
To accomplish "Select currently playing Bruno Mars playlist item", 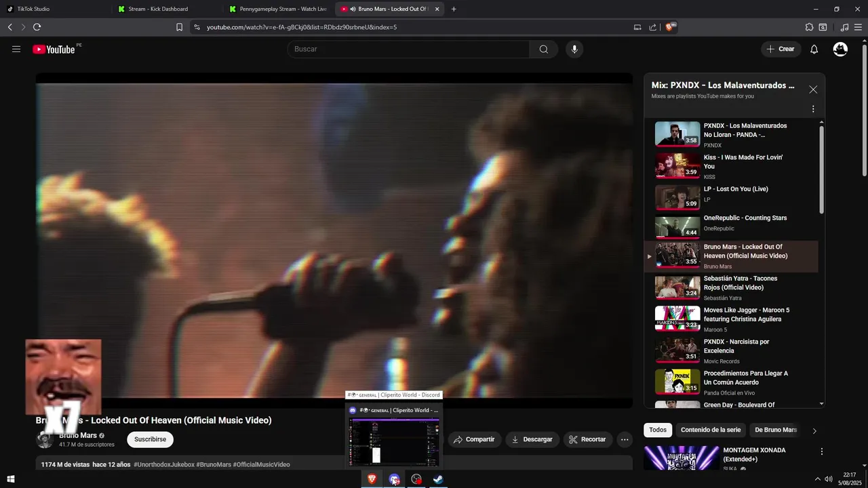I will tap(731, 256).
